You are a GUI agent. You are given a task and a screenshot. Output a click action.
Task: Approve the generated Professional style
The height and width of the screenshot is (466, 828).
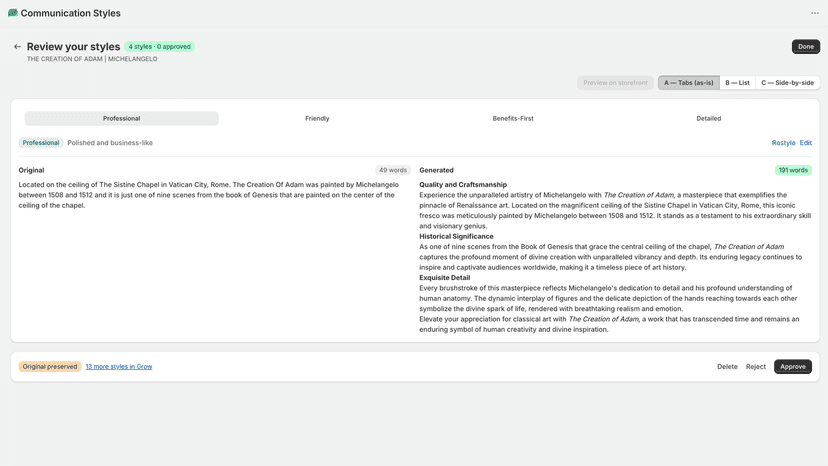[x=793, y=367]
